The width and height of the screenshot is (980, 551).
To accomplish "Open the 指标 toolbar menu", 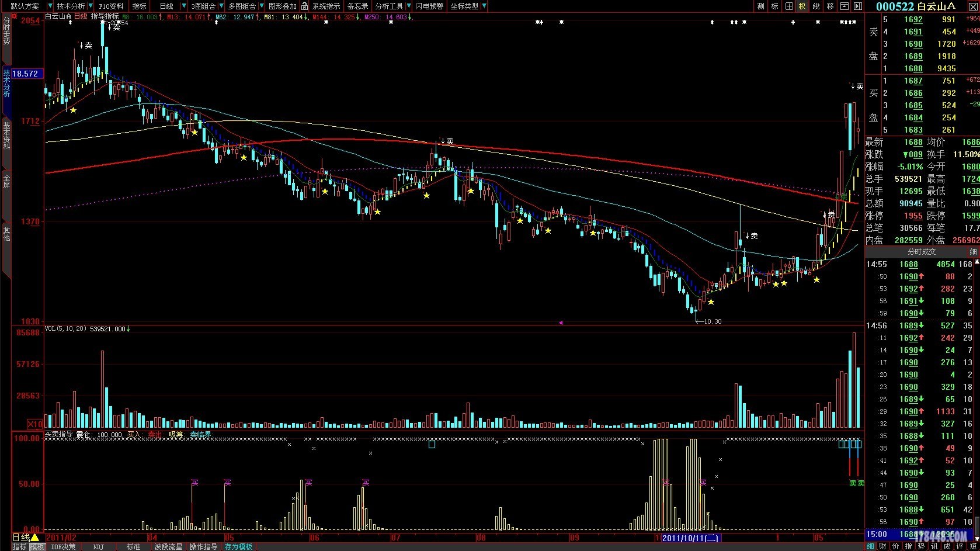I will click(139, 6).
